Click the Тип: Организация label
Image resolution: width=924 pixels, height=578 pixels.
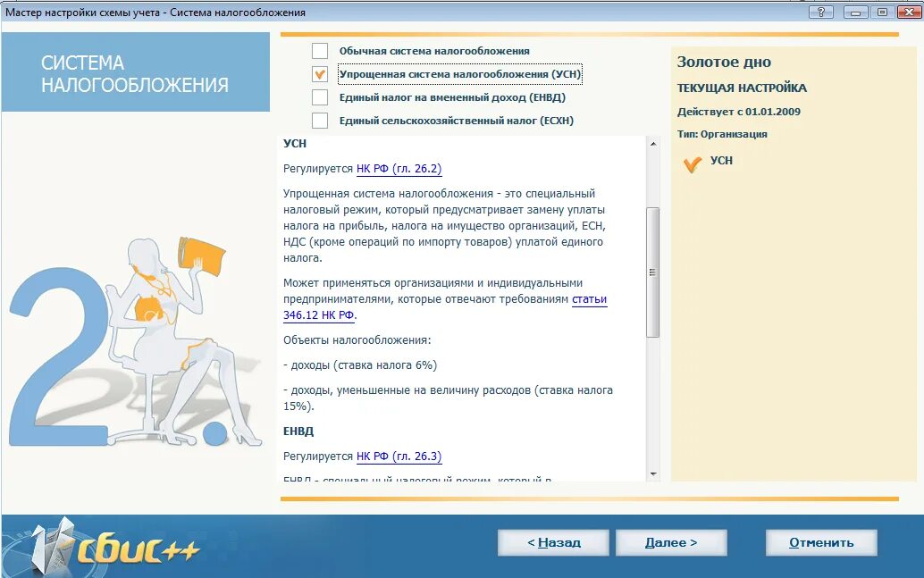(x=722, y=134)
